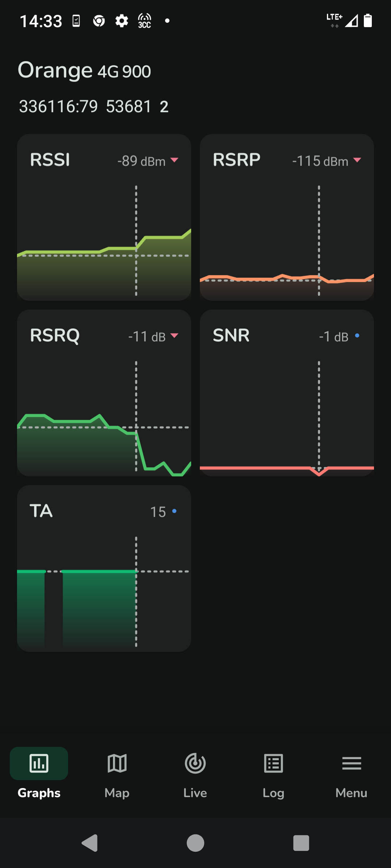Tap the Orange 4G 900 network title
The image size is (391, 868).
coord(84,70)
